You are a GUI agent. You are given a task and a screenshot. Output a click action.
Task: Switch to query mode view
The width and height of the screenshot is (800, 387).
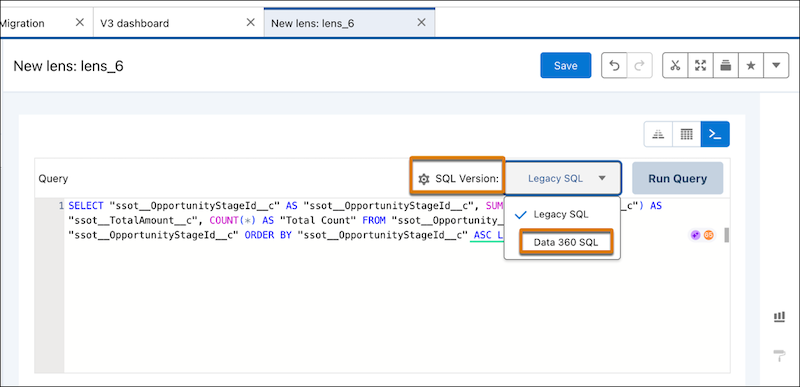(715, 134)
